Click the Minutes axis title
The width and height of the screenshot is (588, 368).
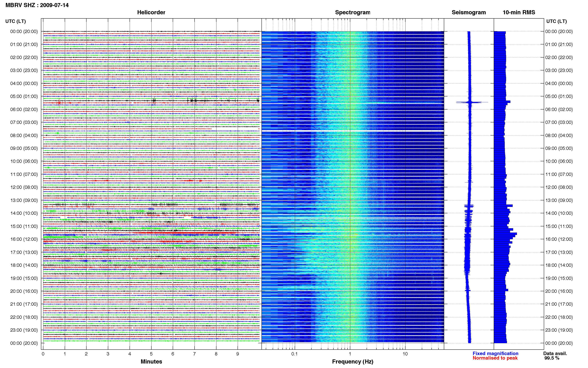pyautogui.click(x=151, y=361)
